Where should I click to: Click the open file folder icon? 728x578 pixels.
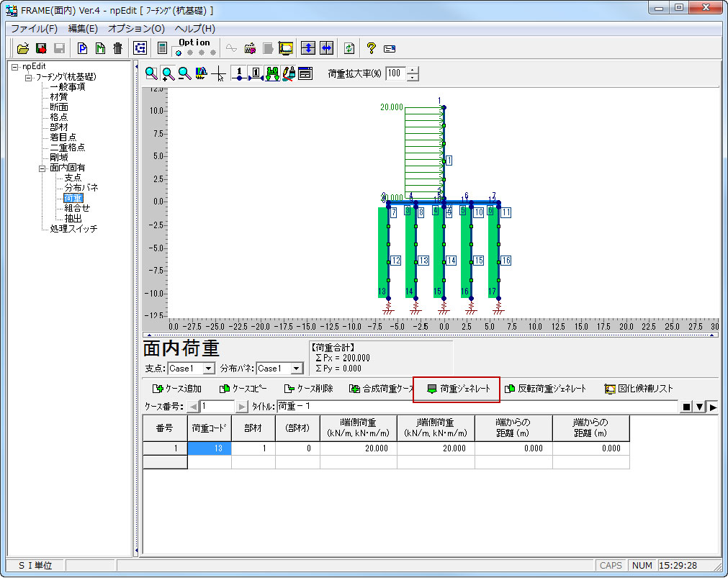coord(23,48)
